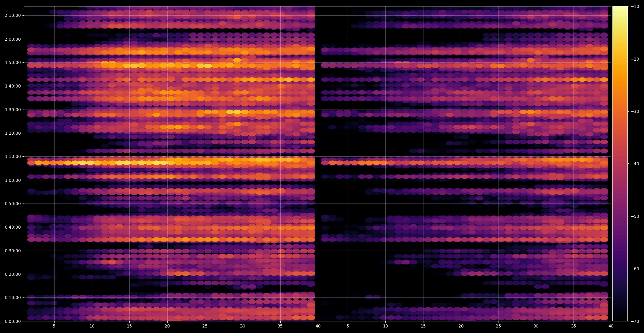644x333 pixels.
Task: Click x-axis label 15 under the left heatmap
Action: 129,326
